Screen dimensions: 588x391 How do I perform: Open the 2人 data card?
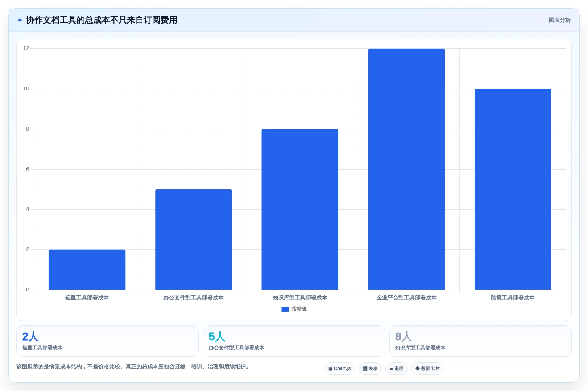(108, 341)
